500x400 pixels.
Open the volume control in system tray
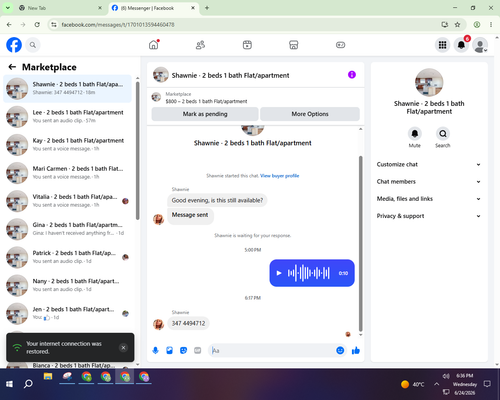click(x=446, y=376)
